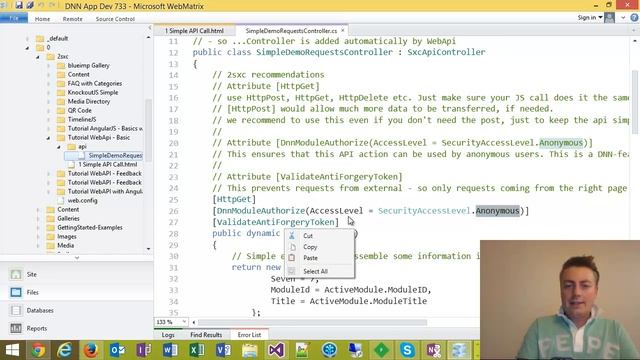
Task: Open the Find Results bottom tab
Action: [x=206, y=335]
